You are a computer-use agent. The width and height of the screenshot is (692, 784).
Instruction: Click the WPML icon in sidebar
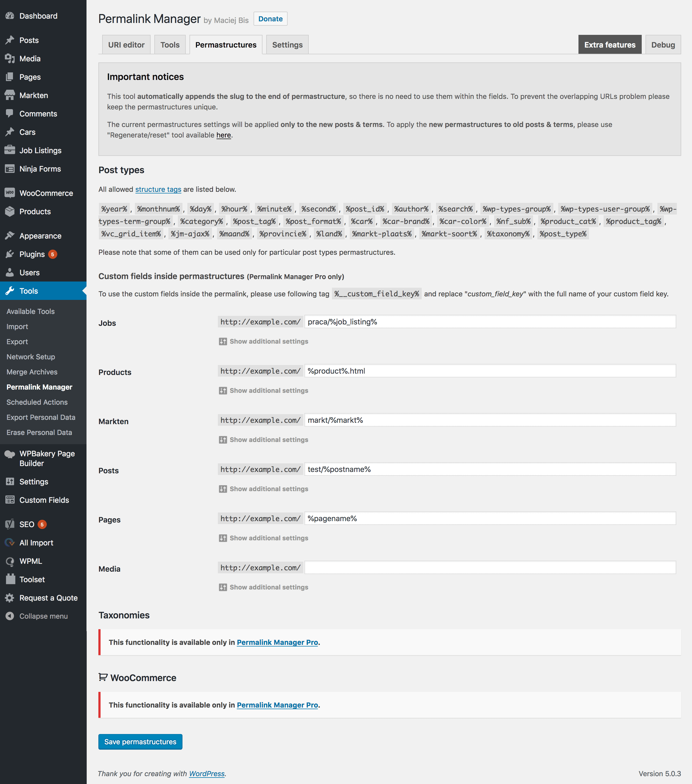click(10, 560)
